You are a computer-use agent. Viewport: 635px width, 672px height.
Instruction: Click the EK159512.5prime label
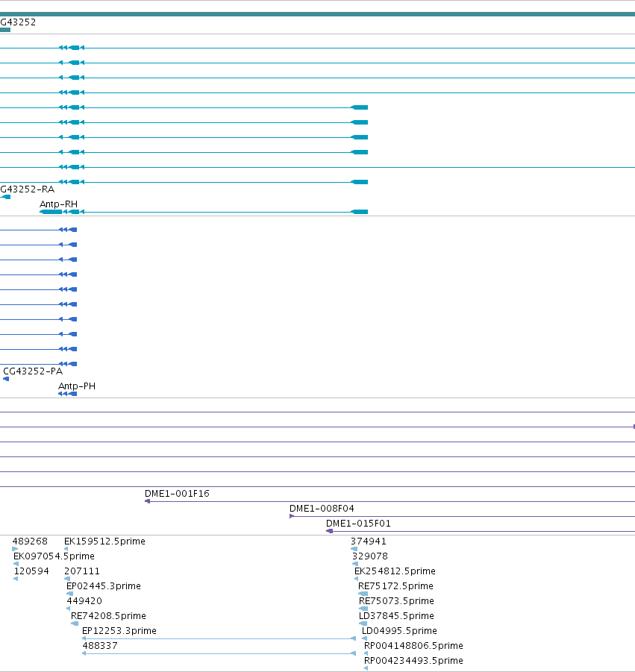click(x=104, y=541)
